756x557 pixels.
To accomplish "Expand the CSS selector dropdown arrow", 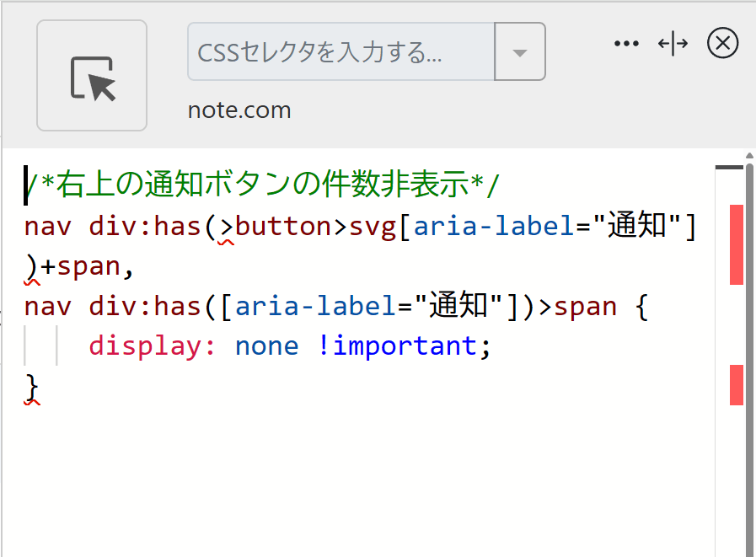I will [520, 52].
